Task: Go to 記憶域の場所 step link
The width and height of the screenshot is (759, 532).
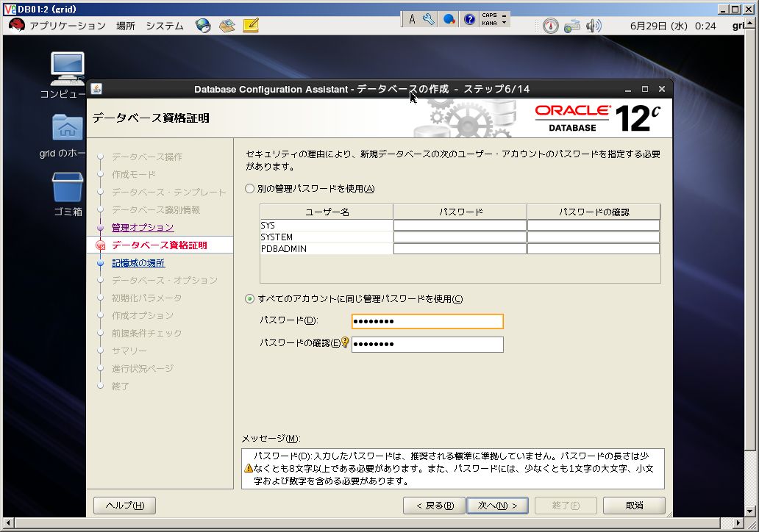Action: (x=138, y=262)
